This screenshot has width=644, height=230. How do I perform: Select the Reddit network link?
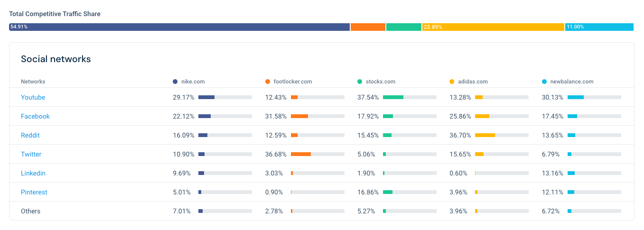pos(30,135)
